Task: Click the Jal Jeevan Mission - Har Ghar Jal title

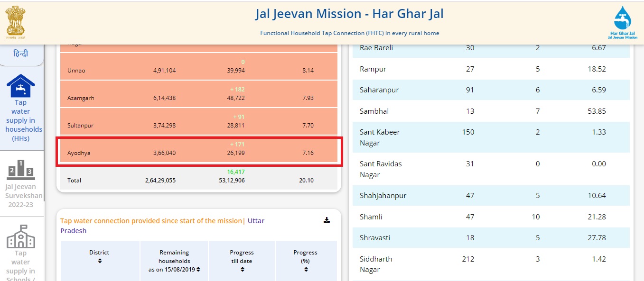Action: click(x=349, y=14)
